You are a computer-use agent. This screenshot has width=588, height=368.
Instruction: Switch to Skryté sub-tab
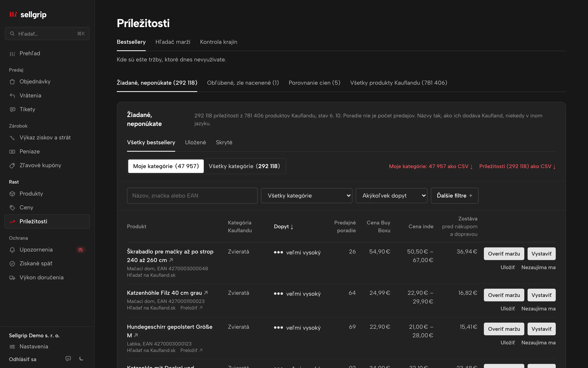pos(224,142)
